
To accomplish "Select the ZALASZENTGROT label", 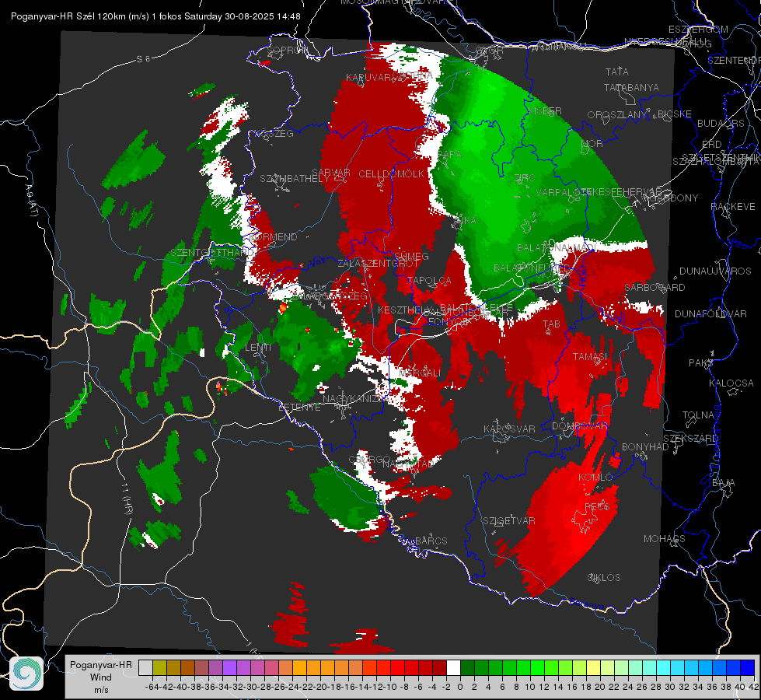I will click(379, 264).
